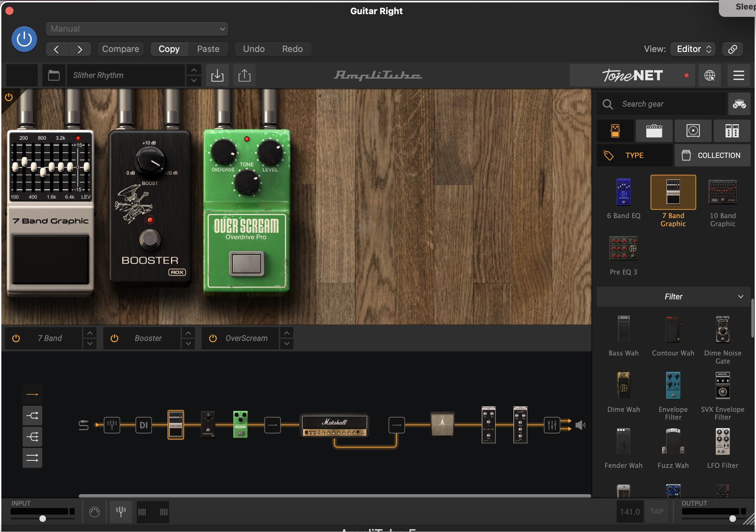The width and height of the screenshot is (756, 532).
Task: Click the OverScream Tone knob
Action: tap(247, 182)
